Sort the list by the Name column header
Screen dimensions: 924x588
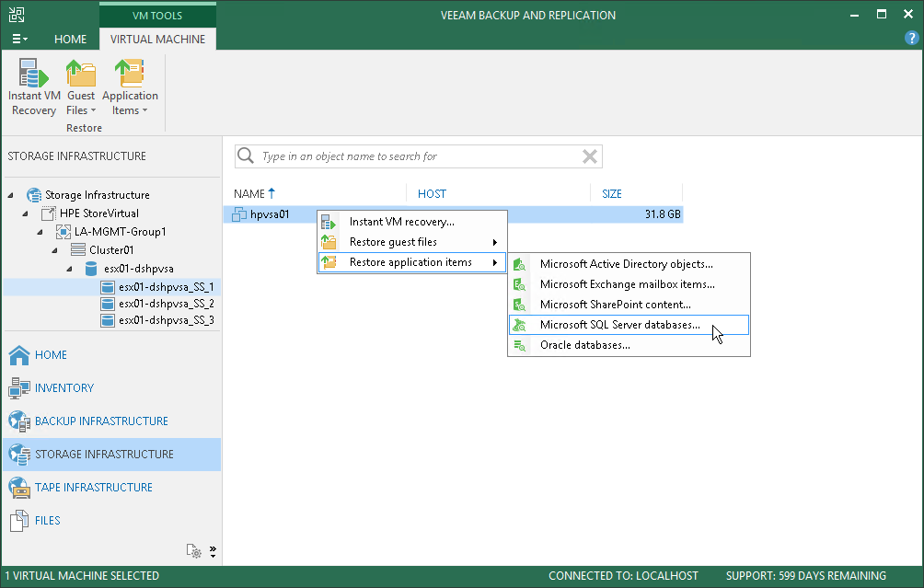pyautogui.click(x=249, y=194)
